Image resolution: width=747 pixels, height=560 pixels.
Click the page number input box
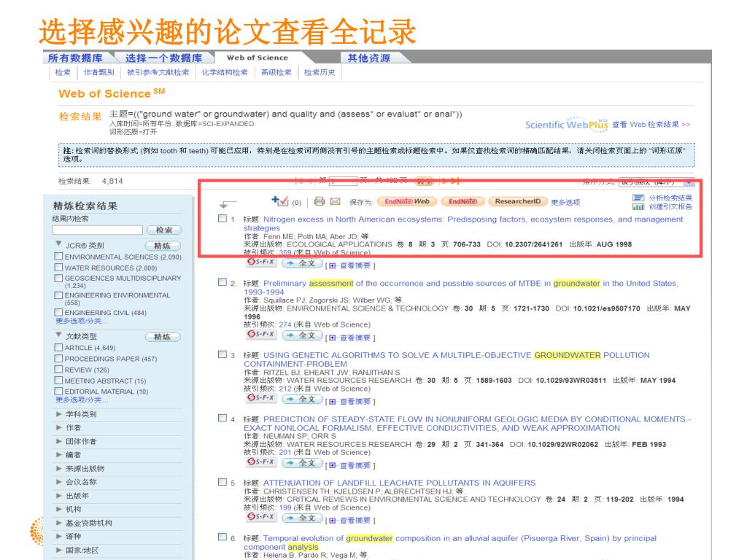click(343, 181)
